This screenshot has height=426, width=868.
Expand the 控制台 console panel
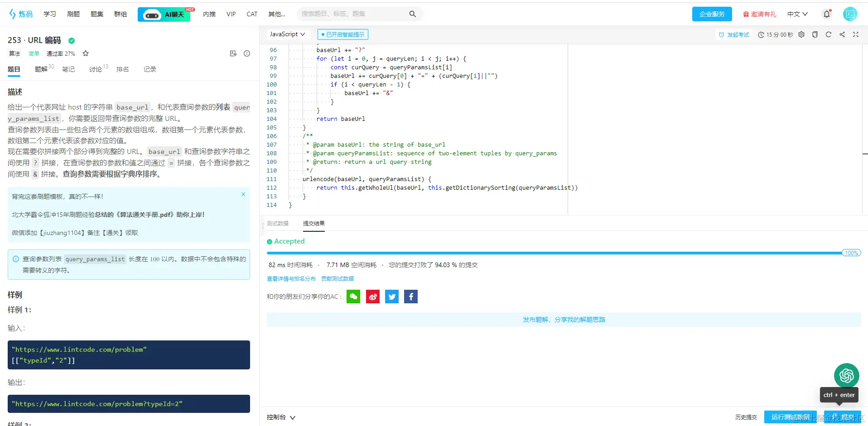pos(281,417)
